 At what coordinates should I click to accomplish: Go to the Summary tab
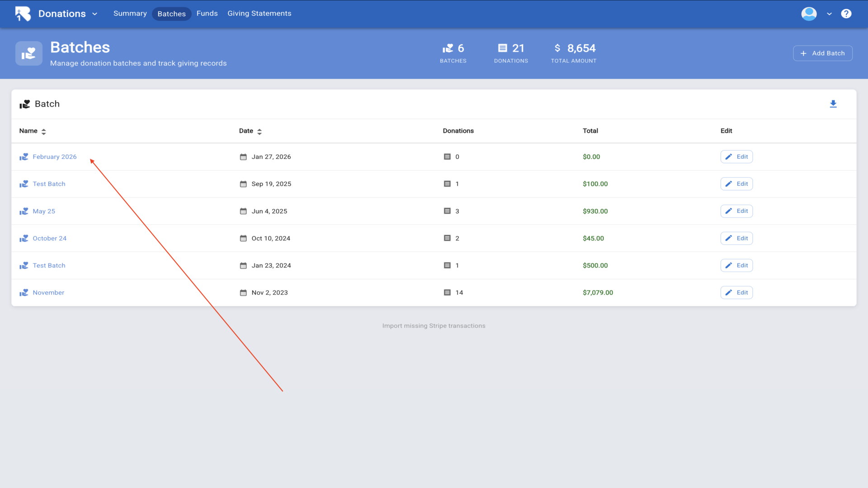tap(130, 14)
